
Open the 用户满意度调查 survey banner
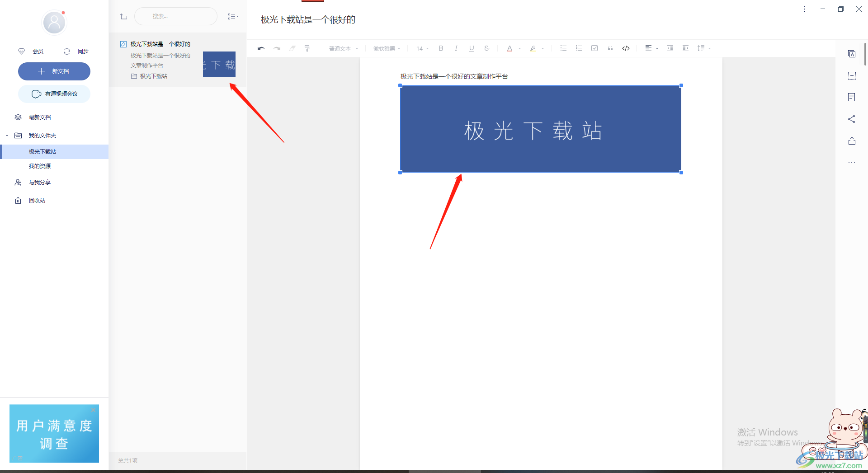point(54,434)
